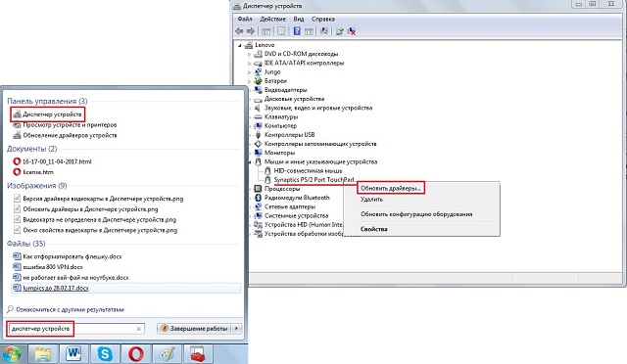Select the Lenovo computer icon in tree
The width and height of the screenshot is (627, 364).
pos(249,45)
